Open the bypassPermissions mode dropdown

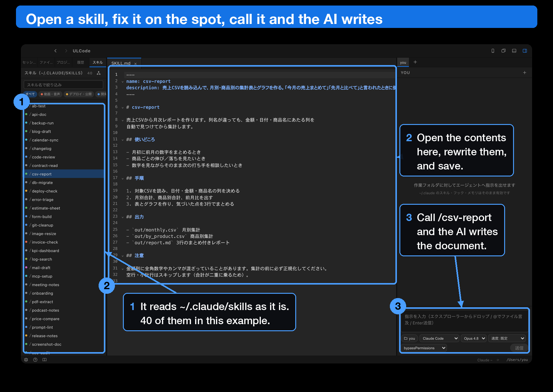(424, 348)
